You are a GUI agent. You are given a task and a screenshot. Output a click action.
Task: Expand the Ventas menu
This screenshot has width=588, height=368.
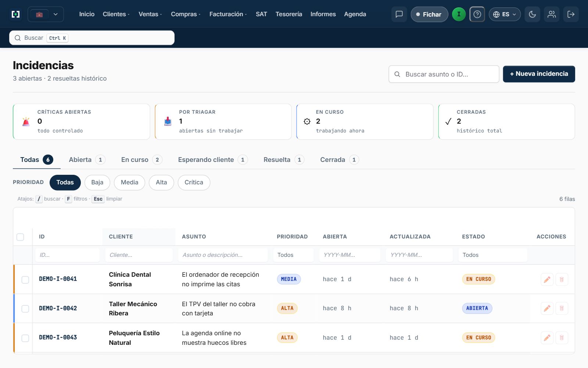coord(150,14)
